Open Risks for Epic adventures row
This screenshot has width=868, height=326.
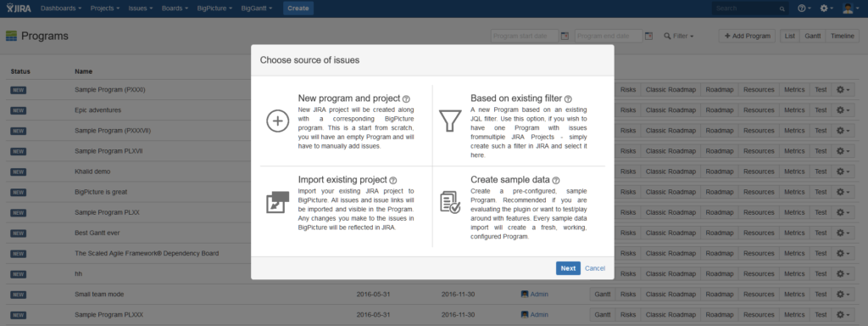click(628, 110)
